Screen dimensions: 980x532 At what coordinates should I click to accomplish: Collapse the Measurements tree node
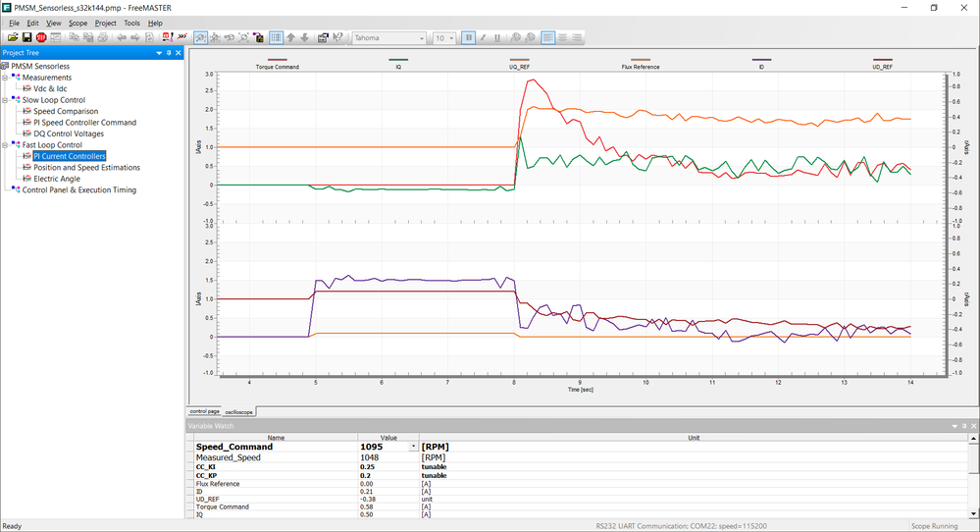coord(5,78)
